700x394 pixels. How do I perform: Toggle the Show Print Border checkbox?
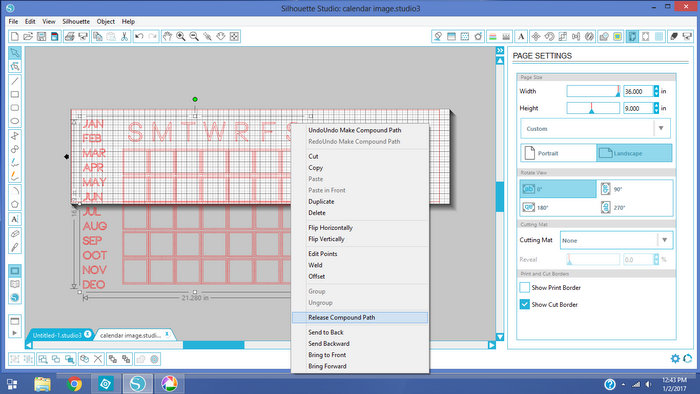pyautogui.click(x=525, y=287)
